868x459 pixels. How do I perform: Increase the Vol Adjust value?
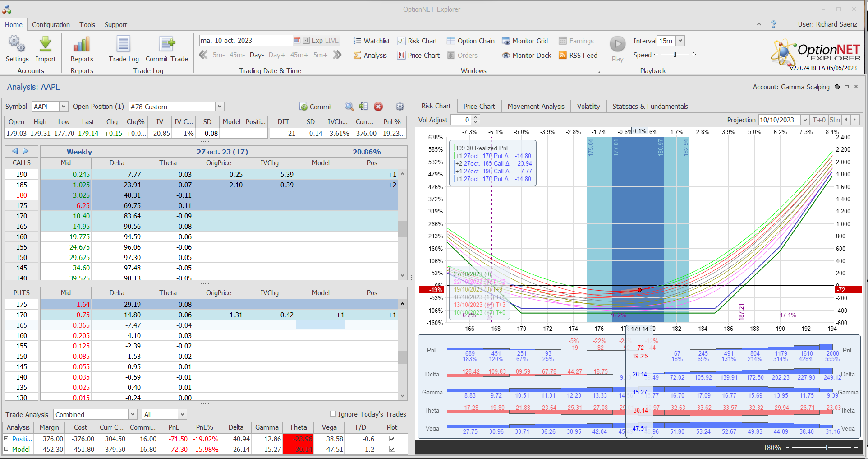pos(475,117)
